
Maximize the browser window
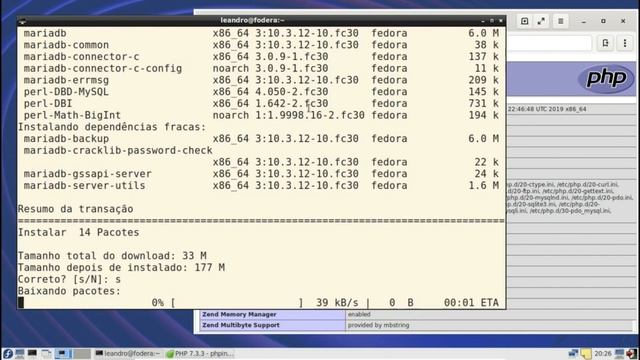pyautogui.click(x=603, y=21)
